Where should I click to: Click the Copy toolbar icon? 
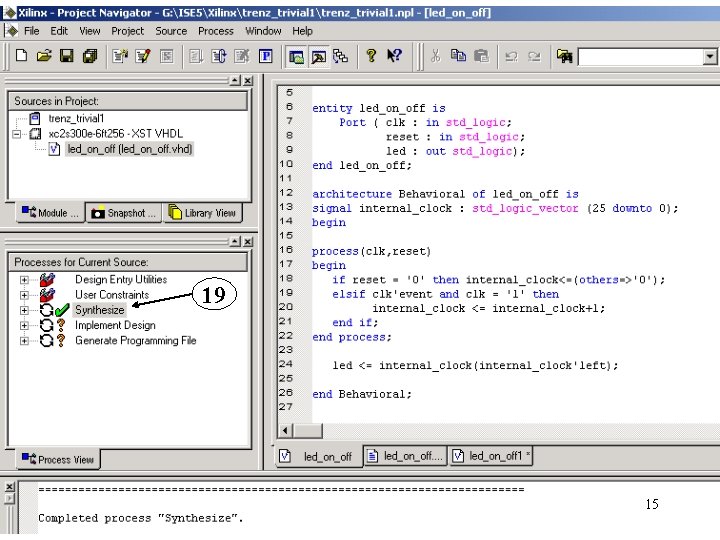[x=458, y=56]
